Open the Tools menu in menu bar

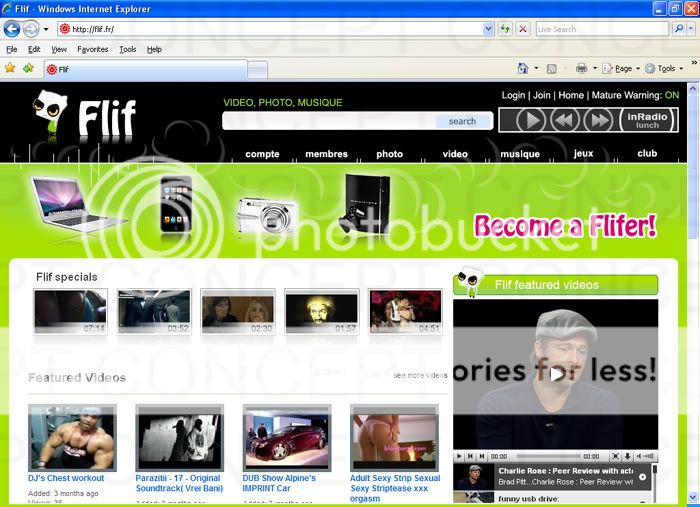tap(128, 50)
